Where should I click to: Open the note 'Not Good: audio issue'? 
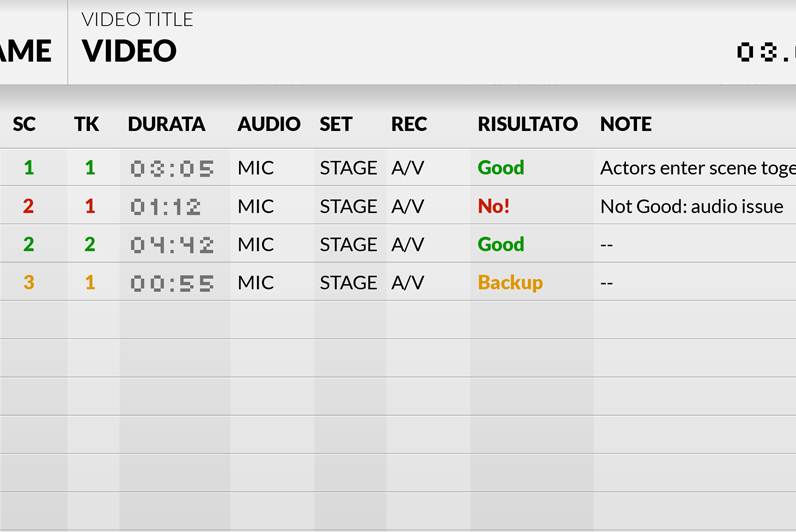(691, 207)
